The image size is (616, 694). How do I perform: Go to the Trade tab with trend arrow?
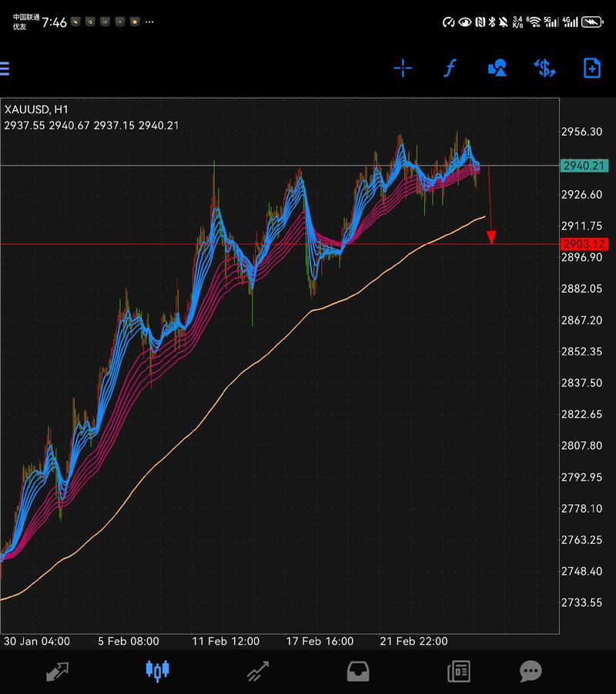point(257,671)
